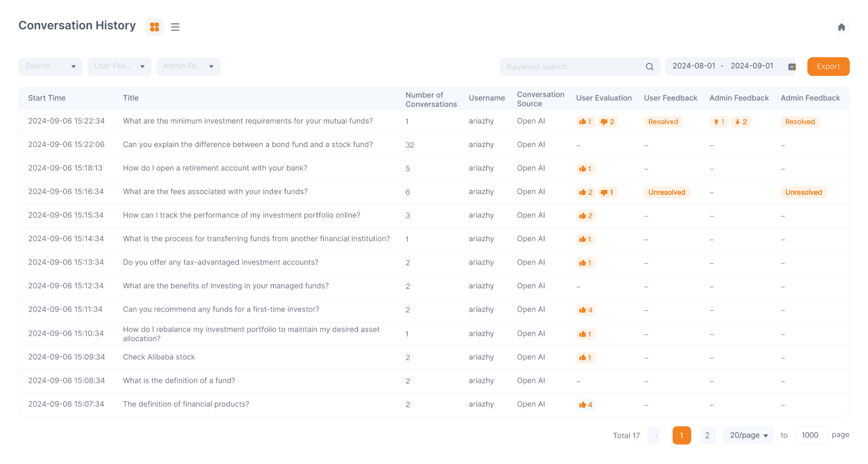The width and height of the screenshot is (868, 464).
Task: Click the Number of Conversations column header
Action: pyautogui.click(x=431, y=100)
